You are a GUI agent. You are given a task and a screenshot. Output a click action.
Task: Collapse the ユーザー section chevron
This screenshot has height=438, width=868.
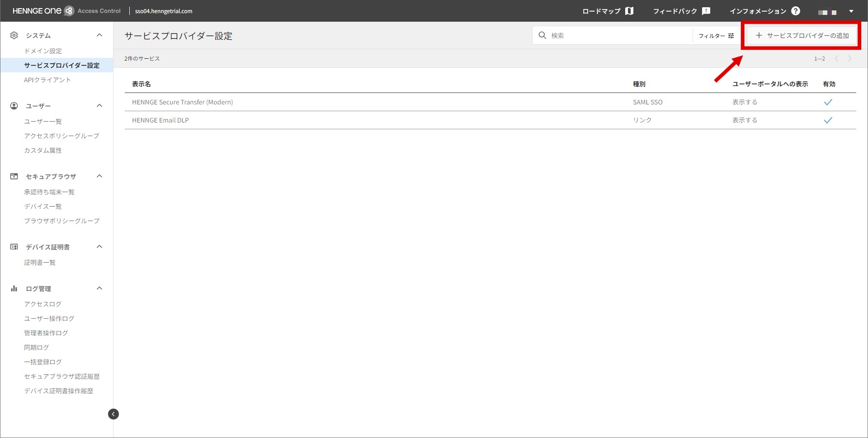click(x=99, y=106)
